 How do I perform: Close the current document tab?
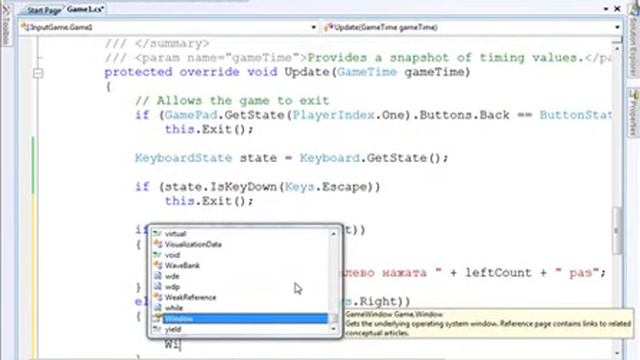pyautogui.click(x=618, y=9)
